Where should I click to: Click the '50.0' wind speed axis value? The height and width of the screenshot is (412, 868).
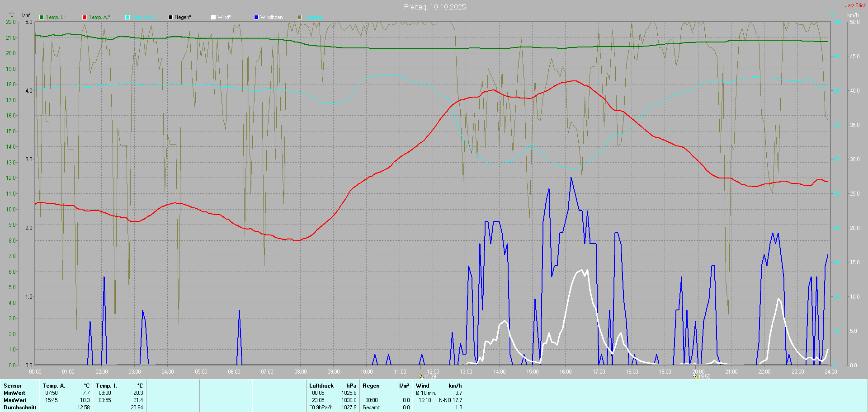point(854,22)
